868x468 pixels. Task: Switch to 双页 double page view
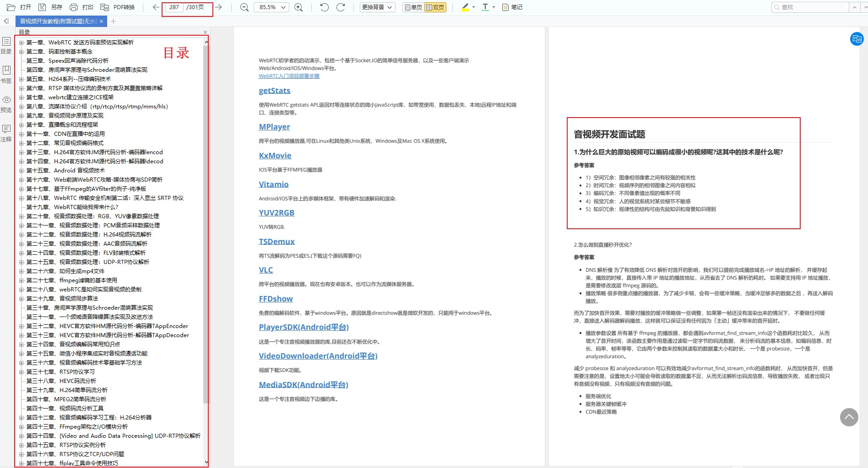click(435, 7)
